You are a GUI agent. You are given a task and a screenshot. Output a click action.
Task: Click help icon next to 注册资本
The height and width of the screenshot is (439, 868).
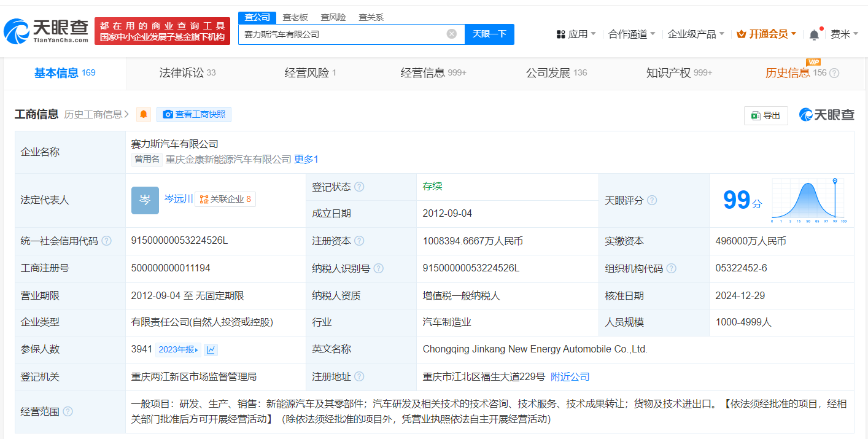(x=359, y=241)
